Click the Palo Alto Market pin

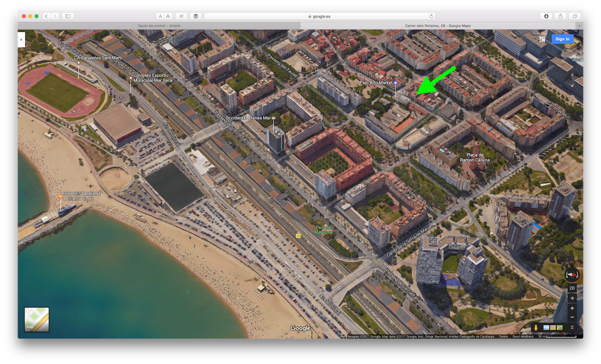[x=396, y=83]
